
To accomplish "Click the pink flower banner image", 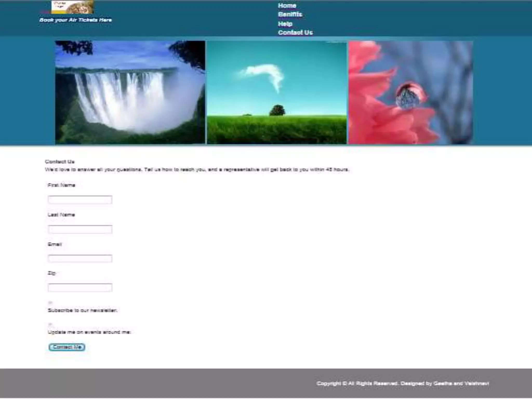I will pyautogui.click(x=410, y=92).
